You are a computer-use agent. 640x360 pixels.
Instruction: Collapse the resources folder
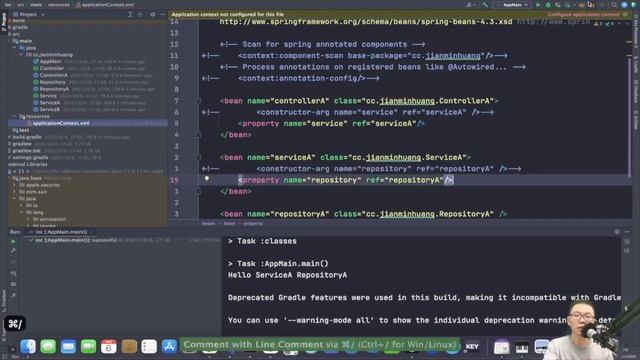point(15,116)
